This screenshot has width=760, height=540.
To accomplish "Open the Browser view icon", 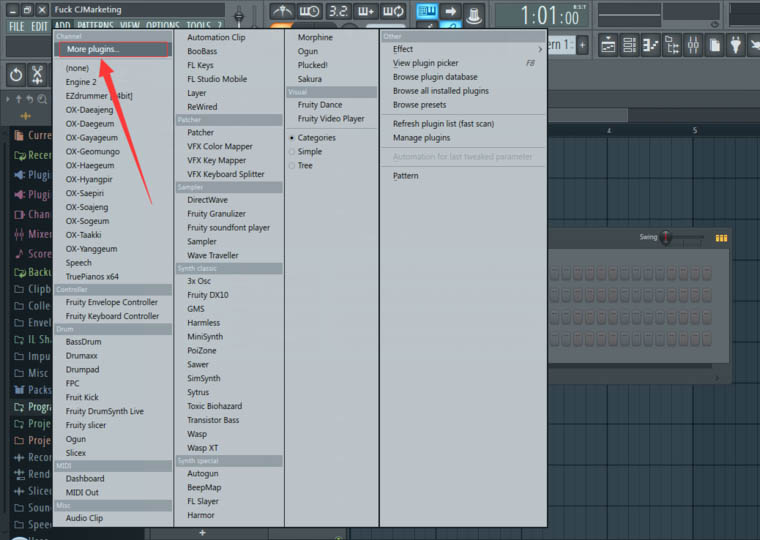I will (x=672, y=46).
